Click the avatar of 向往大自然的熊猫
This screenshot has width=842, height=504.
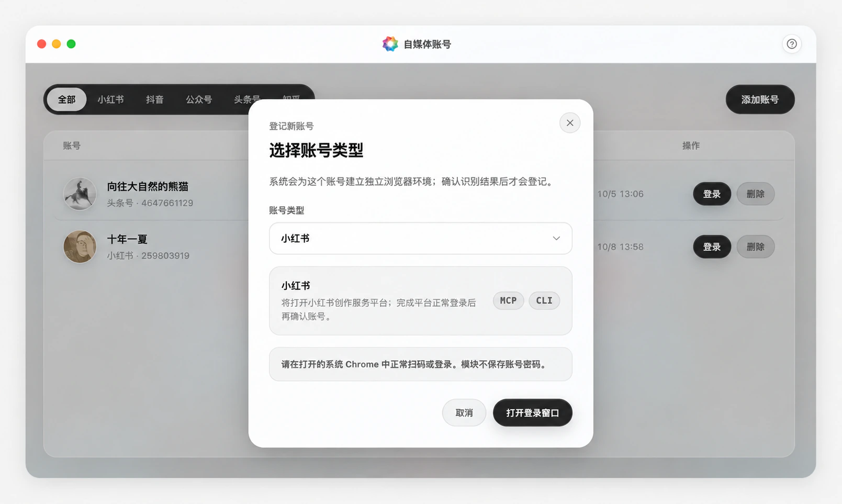pyautogui.click(x=80, y=194)
